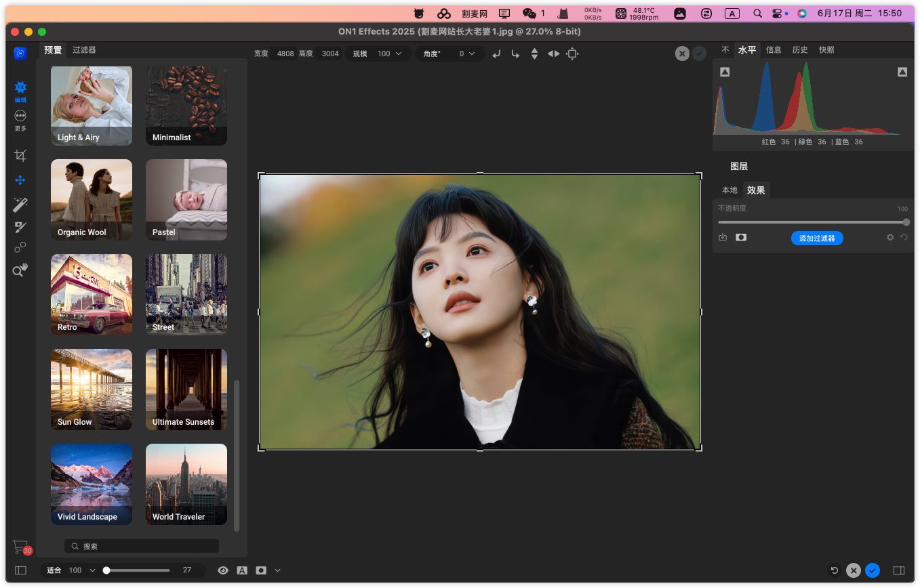
Task: Select the Crop tool in left toolbar
Action: pyautogui.click(x=20, y=156)
